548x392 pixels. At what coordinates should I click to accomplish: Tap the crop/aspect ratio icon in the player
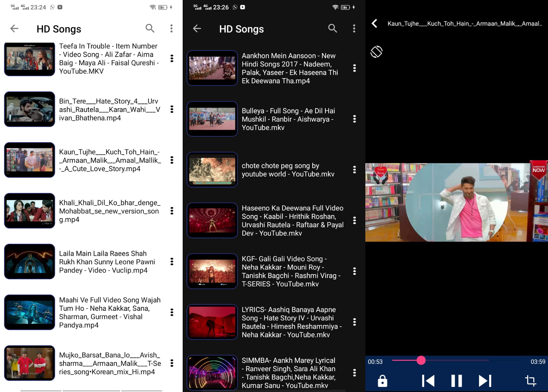530,381
